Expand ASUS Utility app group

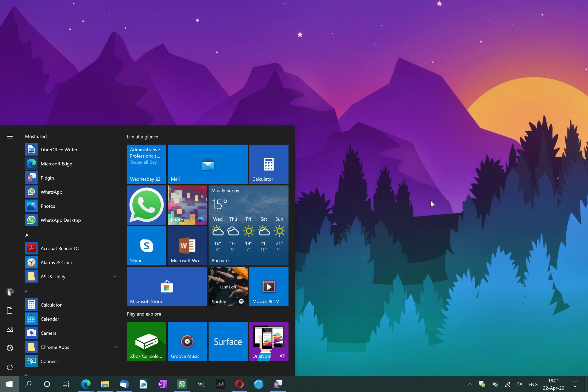coord(115,276)
